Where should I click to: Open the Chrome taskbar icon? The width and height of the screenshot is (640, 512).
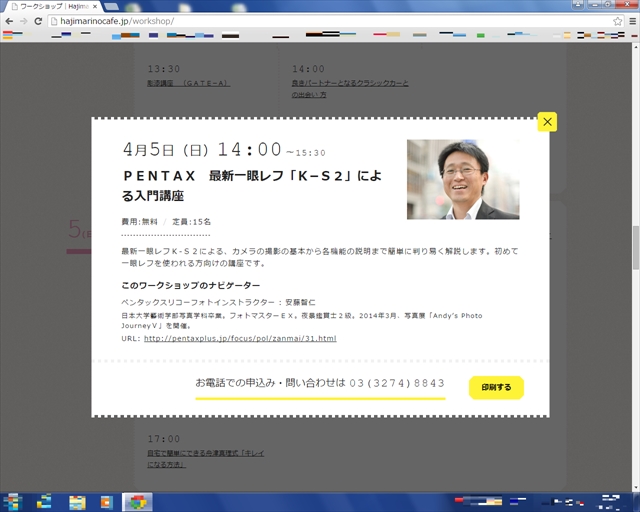[x=138, y=502]
